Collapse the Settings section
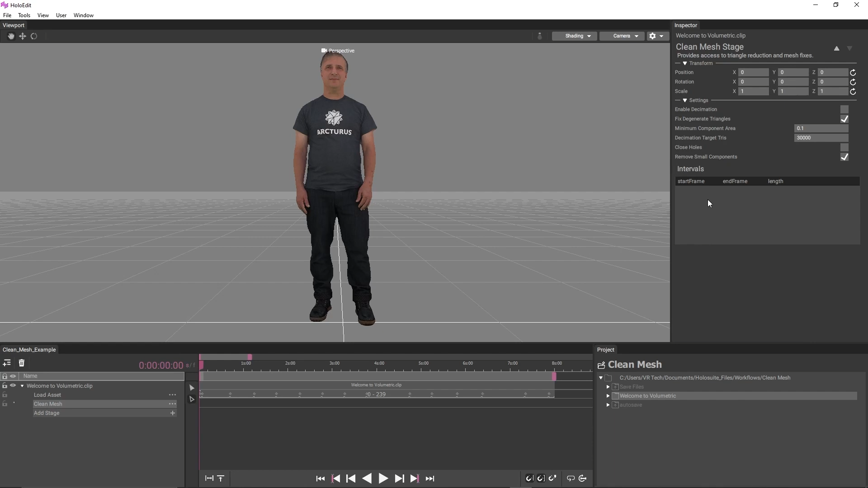Viewport: 868px width, 488px height. coord(685,100)
